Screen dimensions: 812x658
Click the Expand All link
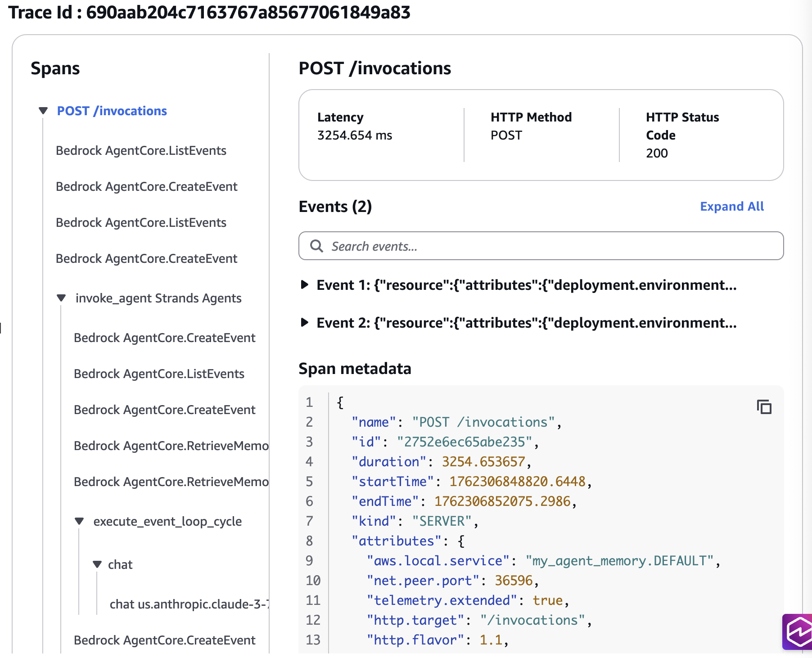coord(732,206)
